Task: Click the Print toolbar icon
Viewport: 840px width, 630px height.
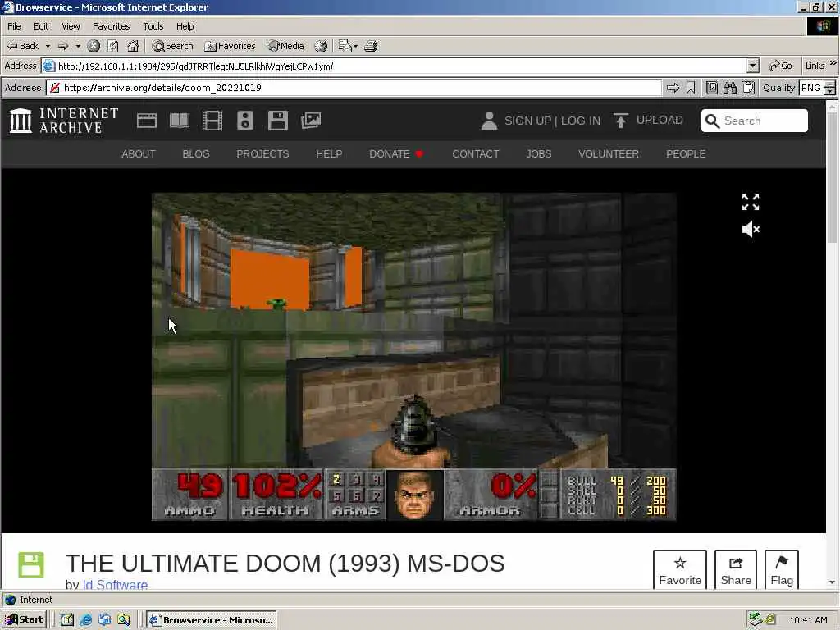Action: [371, 46]
